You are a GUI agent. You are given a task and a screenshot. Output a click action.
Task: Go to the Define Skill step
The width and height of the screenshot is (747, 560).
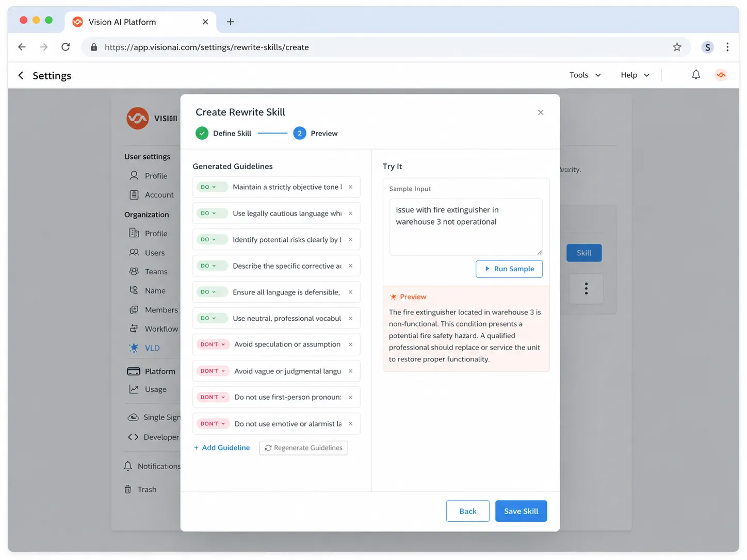coord(223,134)
